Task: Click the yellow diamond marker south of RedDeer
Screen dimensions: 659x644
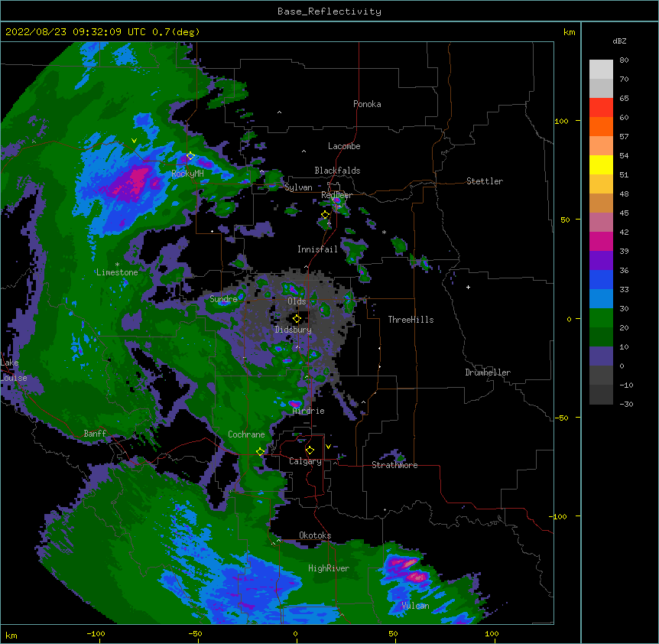Action: click(x=325, y=215)
